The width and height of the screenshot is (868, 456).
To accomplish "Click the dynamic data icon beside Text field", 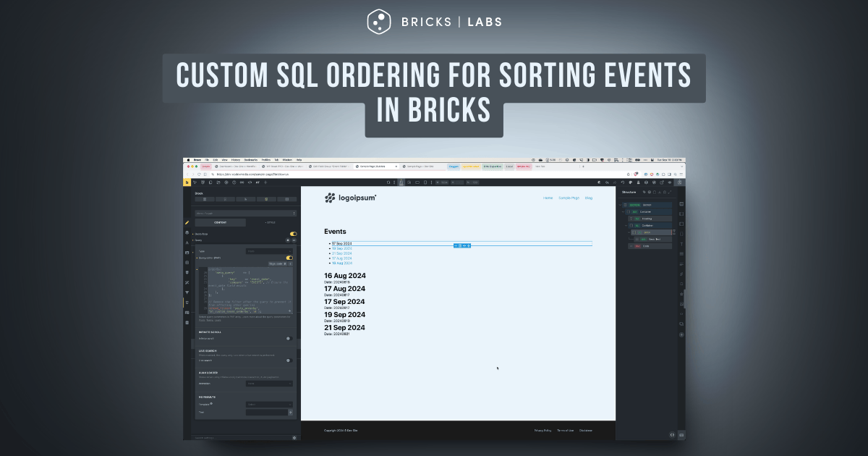I will 291,412.
